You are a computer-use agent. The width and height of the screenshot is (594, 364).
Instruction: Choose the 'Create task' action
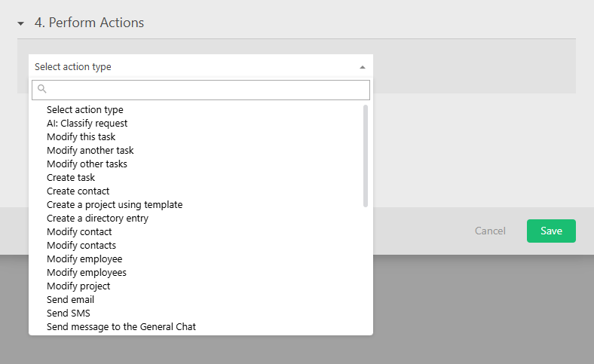pyautogui.click(x=71, y=178)
